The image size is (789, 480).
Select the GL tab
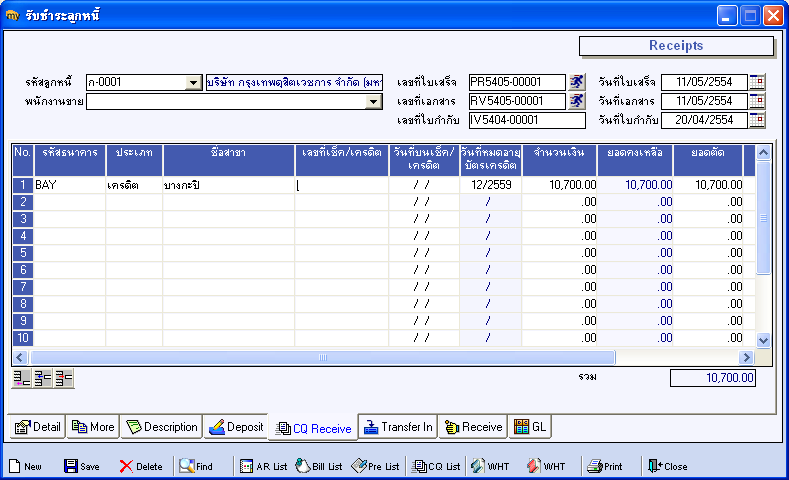pos(530,427)
